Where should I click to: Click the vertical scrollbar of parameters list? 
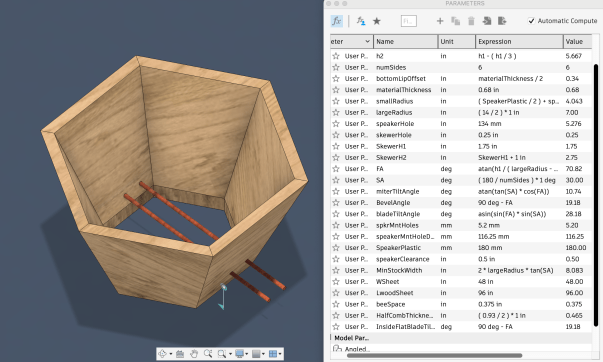(x=596, y=195)
